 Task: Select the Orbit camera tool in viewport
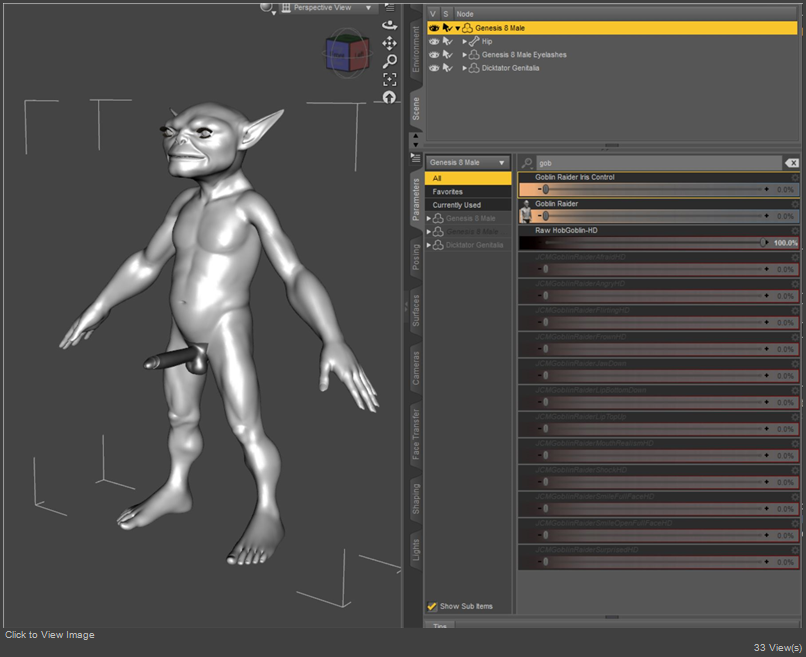pyautogui.click(x=390, y=25)
